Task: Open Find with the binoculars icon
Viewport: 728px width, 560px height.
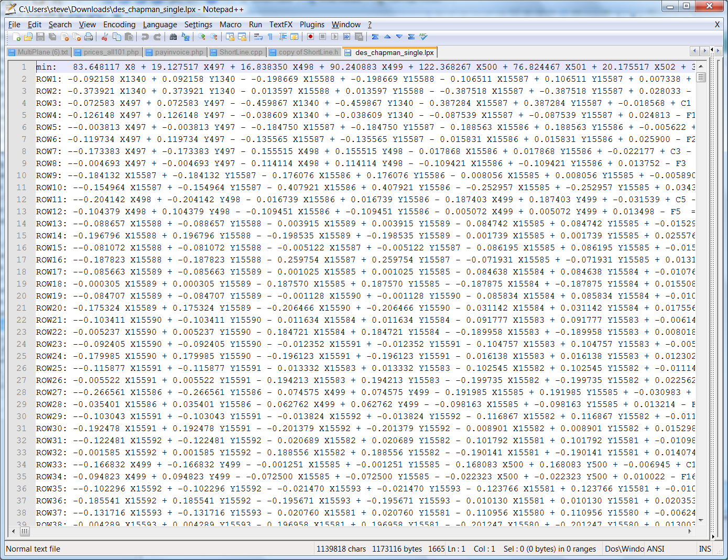Action: (173, 37)
